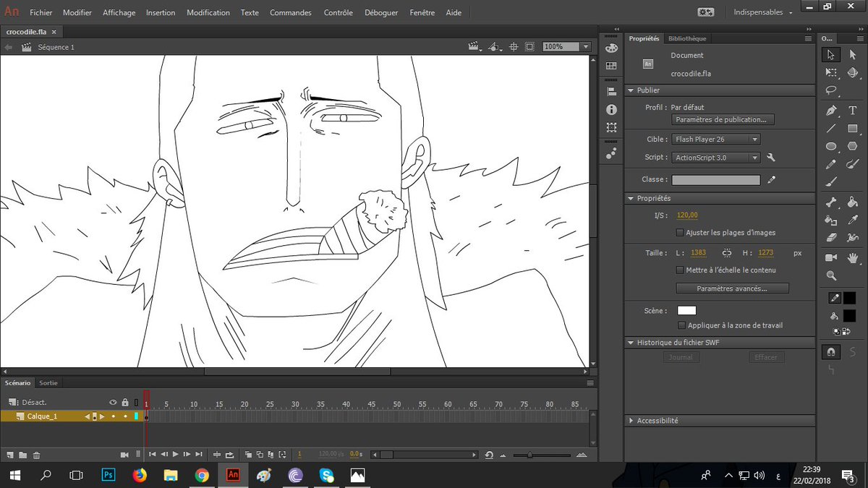Select the Eyedropper tool
Viewport: 868px width, 488px height.
tap(853, 220)
